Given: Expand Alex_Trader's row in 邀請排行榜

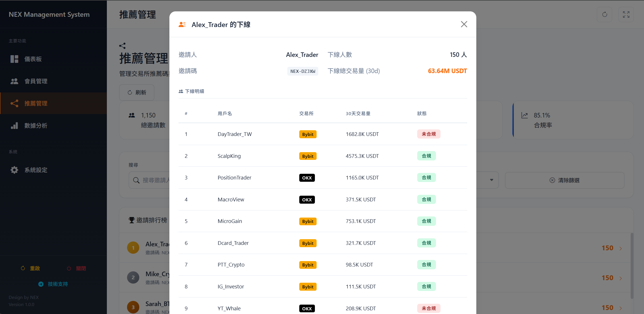Looking at the screenshot, I should (620, 248).
